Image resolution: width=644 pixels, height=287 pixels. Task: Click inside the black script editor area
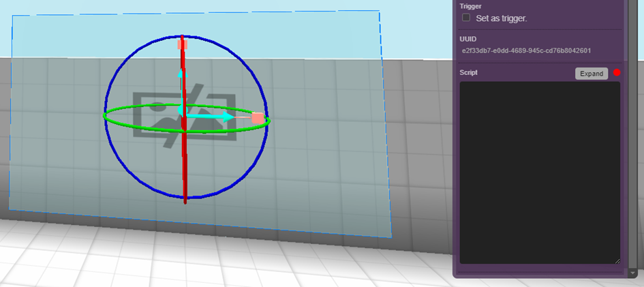[540, 172]
